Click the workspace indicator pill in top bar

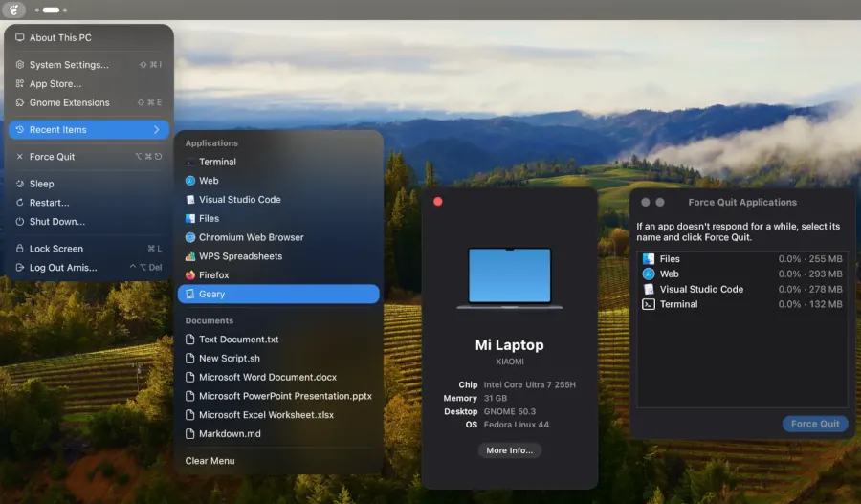coord(51,10)
